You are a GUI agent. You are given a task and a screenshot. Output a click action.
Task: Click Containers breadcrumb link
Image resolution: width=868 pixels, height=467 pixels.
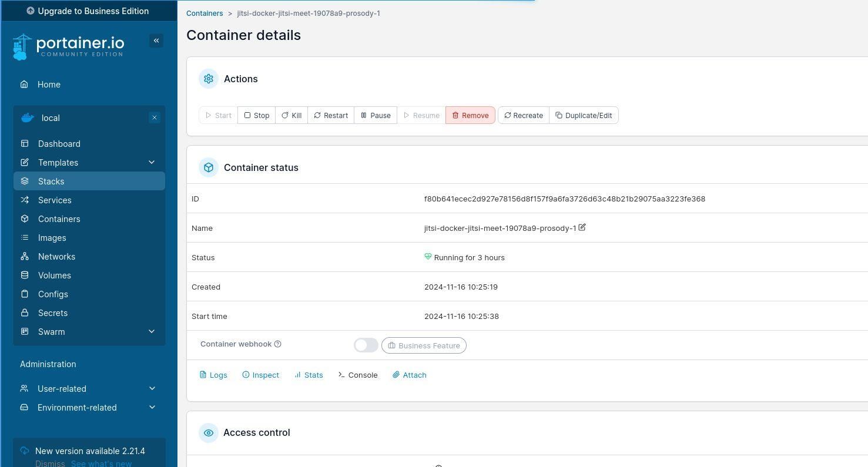click(205, 14)
